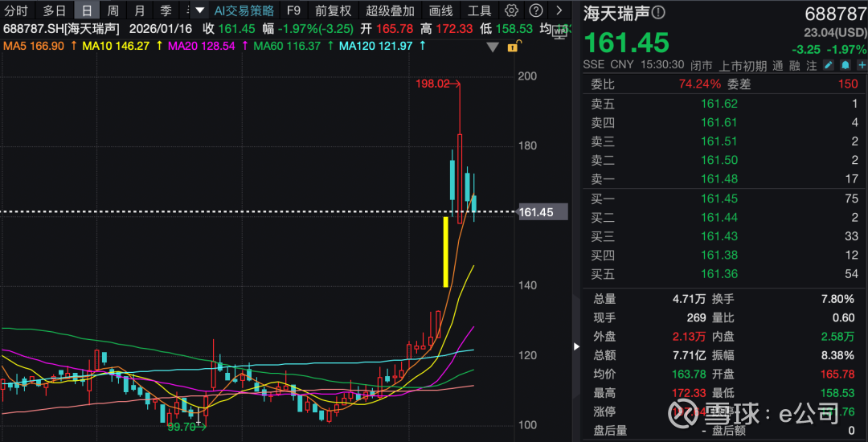This screenshot has width=868, height=442.
Task: Click the MA120 121.97 indicator label
Action: tap(376, 47)
